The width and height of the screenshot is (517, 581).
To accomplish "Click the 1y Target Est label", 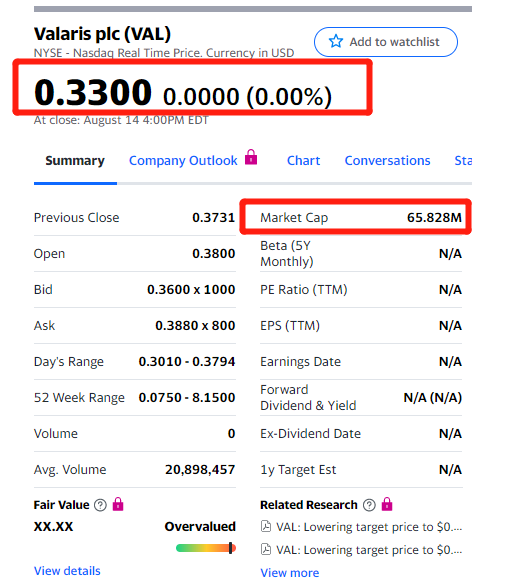I will pos(298,469).
